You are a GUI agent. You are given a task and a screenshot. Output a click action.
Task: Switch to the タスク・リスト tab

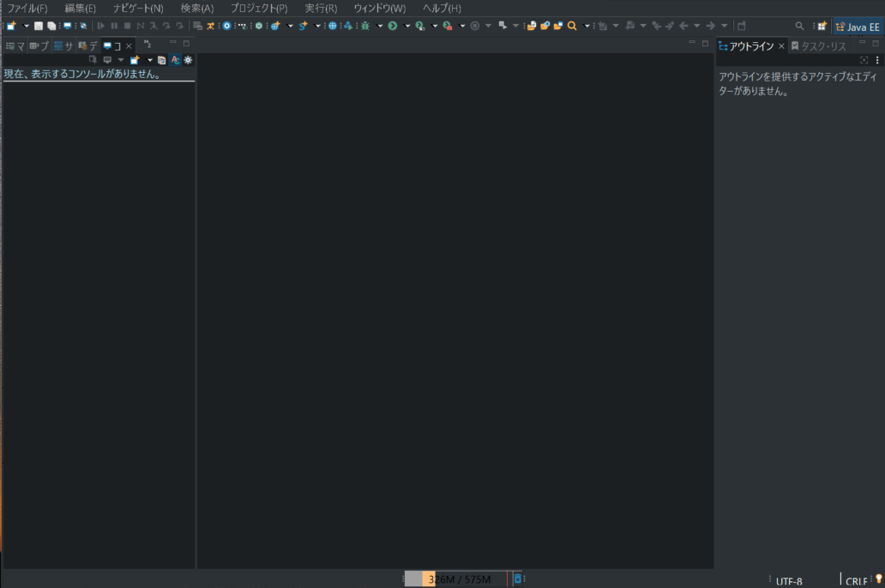(818, 46)
